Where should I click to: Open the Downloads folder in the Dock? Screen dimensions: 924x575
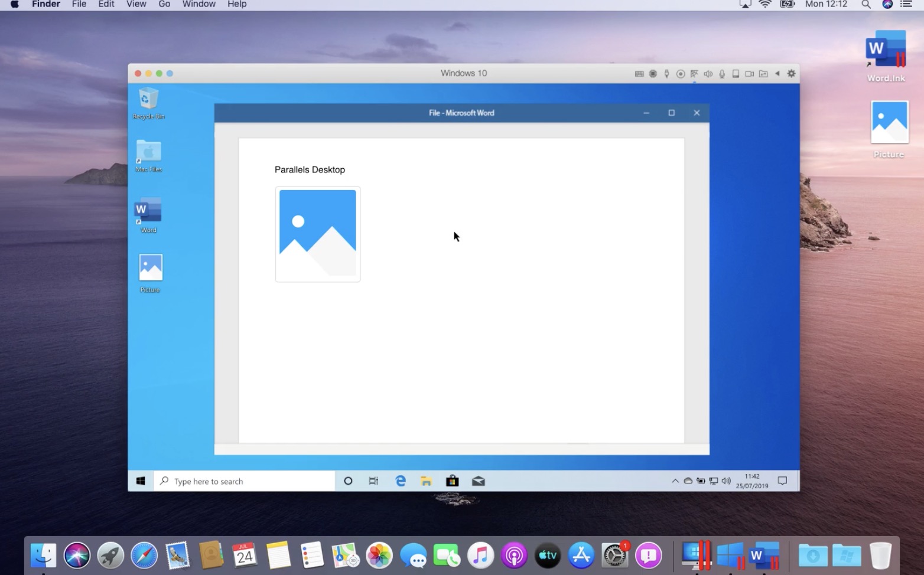[813, 556]
